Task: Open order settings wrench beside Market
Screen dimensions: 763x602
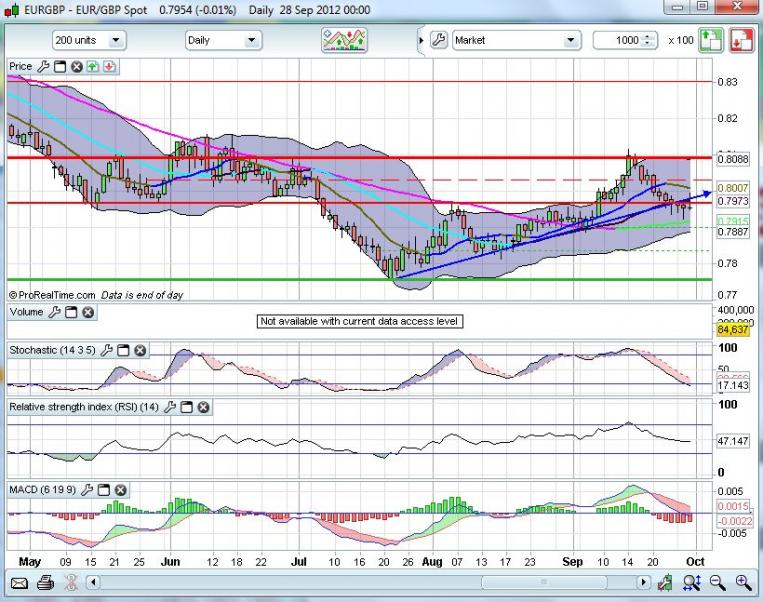Action: tap(438, 40)
